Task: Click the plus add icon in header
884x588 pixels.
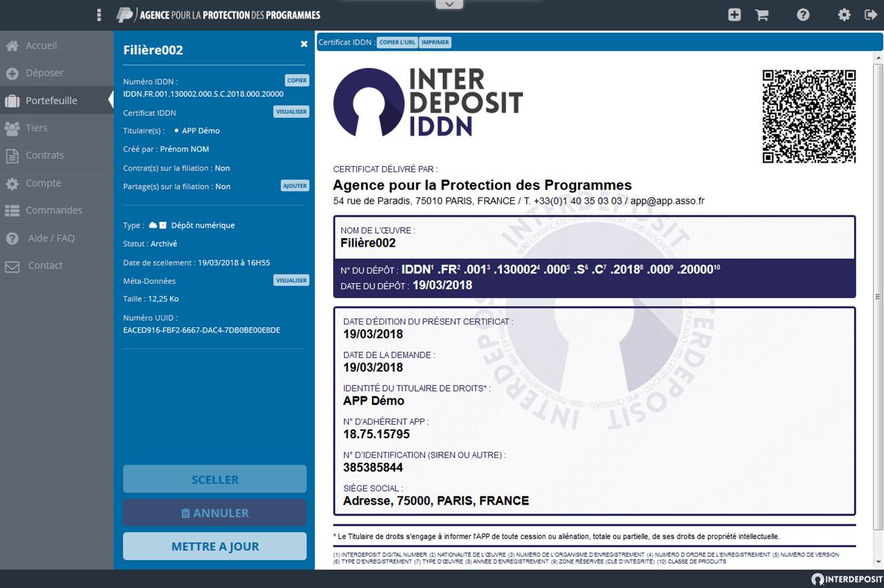Action: (734, 15)
